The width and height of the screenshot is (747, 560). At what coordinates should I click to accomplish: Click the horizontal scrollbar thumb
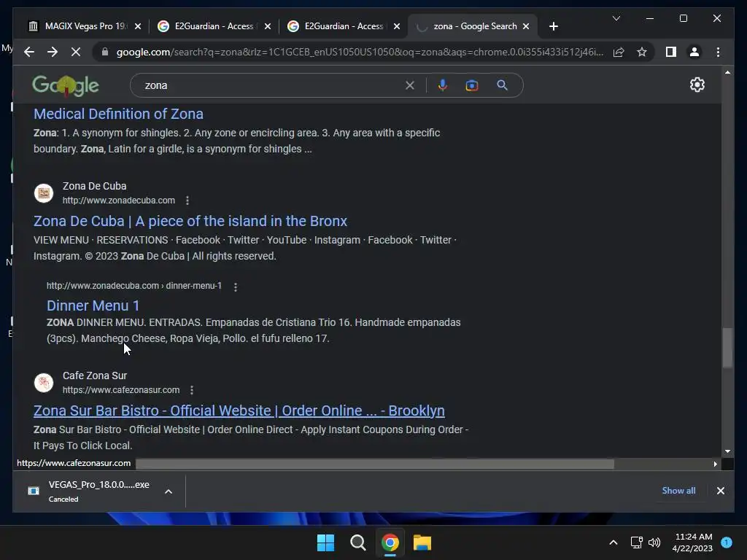[x=374, y=463]
